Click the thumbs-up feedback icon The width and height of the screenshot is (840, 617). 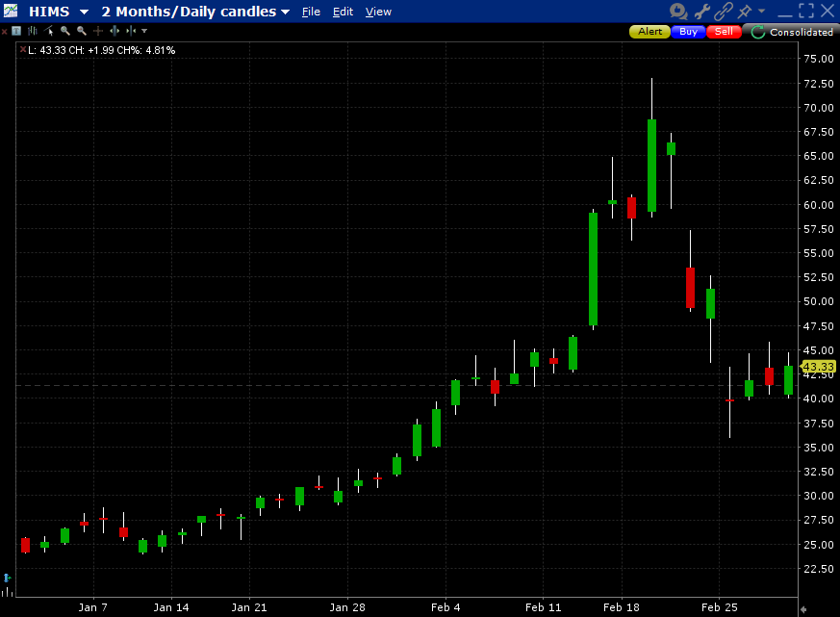tap(678, 11)
